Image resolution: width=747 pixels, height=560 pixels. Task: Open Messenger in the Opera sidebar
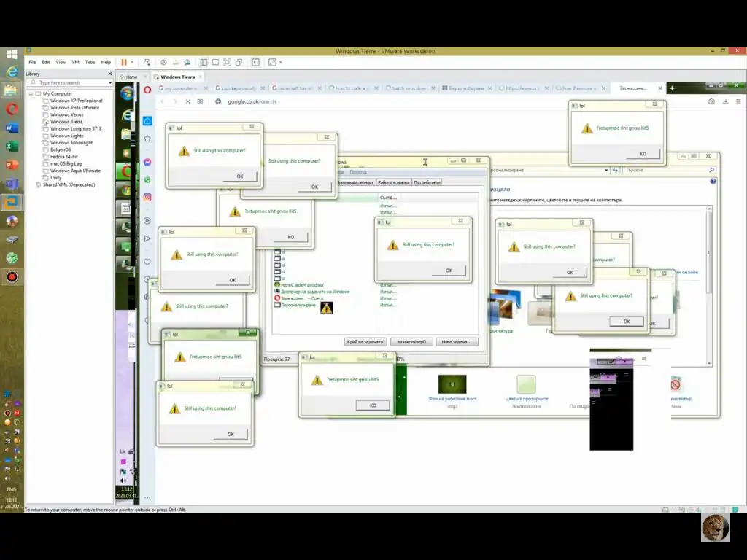pyautogui.click(x=147, y=163)
